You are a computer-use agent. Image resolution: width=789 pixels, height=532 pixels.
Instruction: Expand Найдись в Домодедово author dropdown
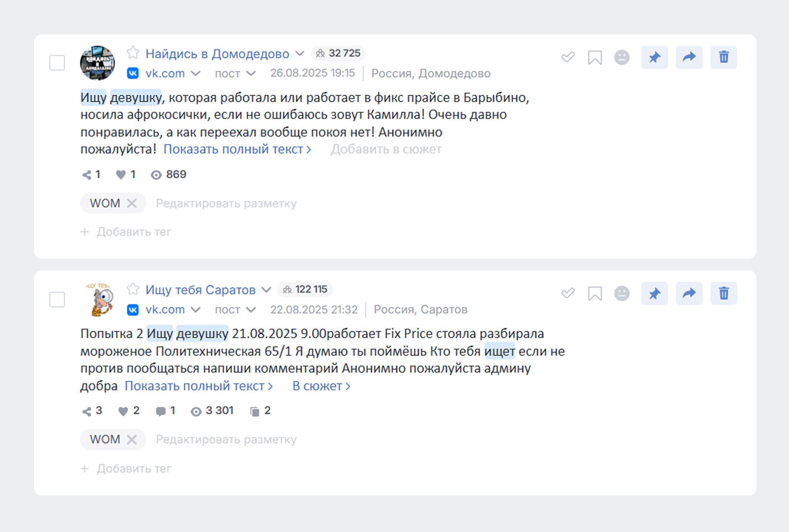point(299,54)
